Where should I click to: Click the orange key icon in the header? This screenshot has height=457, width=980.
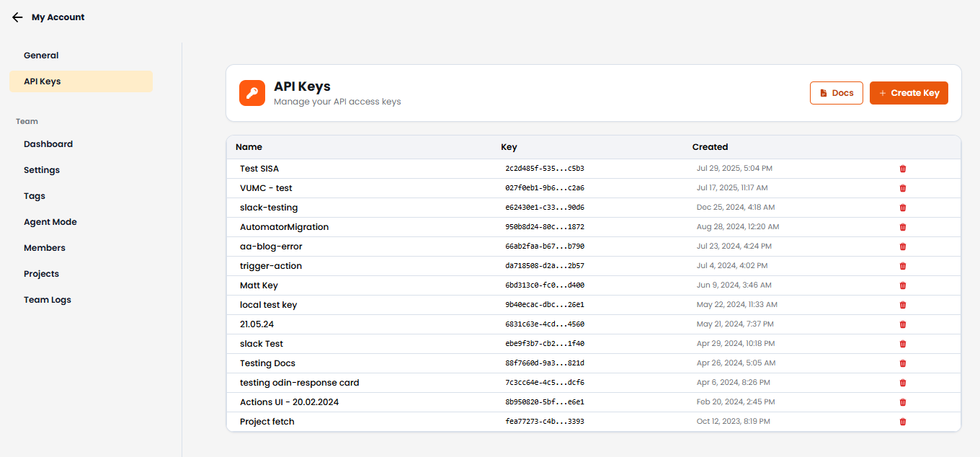[x=251, y=93]
